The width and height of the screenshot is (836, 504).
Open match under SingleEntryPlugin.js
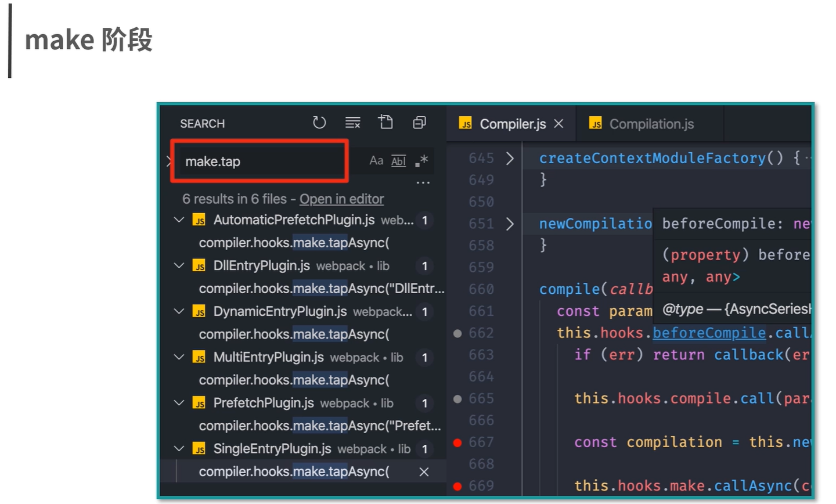(x=294, y=471)
